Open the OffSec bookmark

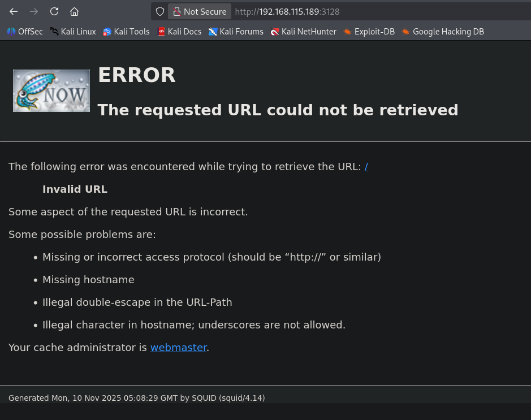(25, 32)
